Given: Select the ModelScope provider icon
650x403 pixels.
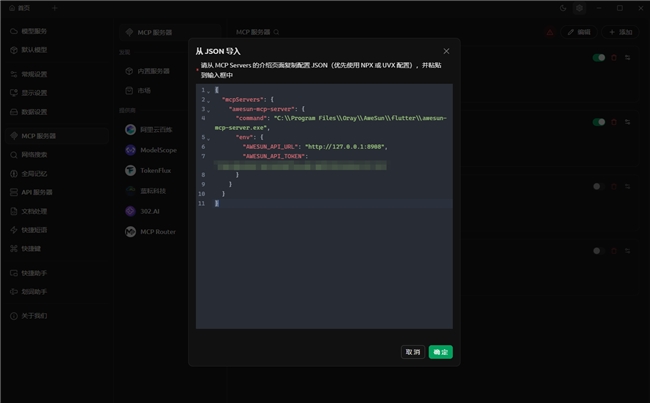Looking at the screenshot, I should [x=130, y=150].
